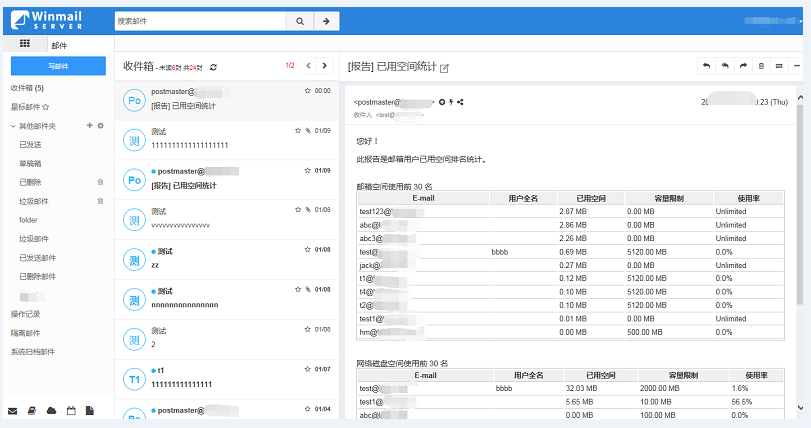
Task: Open cloud disk icon at bottom
Action: click(x=51, y=411)
